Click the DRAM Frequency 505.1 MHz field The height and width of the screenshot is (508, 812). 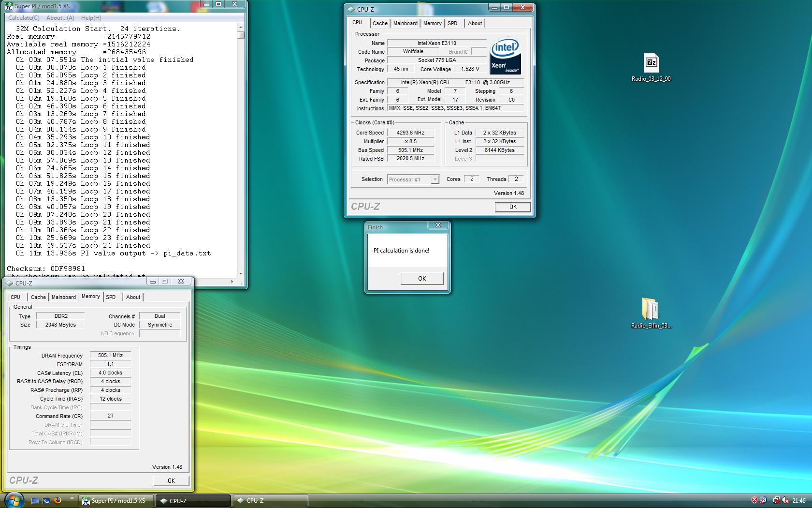coord(110,355)
